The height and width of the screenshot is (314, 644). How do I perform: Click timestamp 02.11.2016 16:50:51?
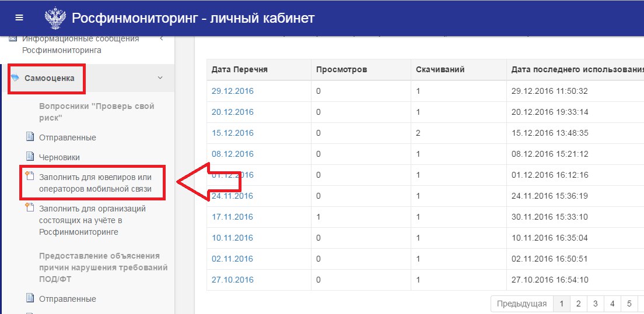(x=549, y=259)
